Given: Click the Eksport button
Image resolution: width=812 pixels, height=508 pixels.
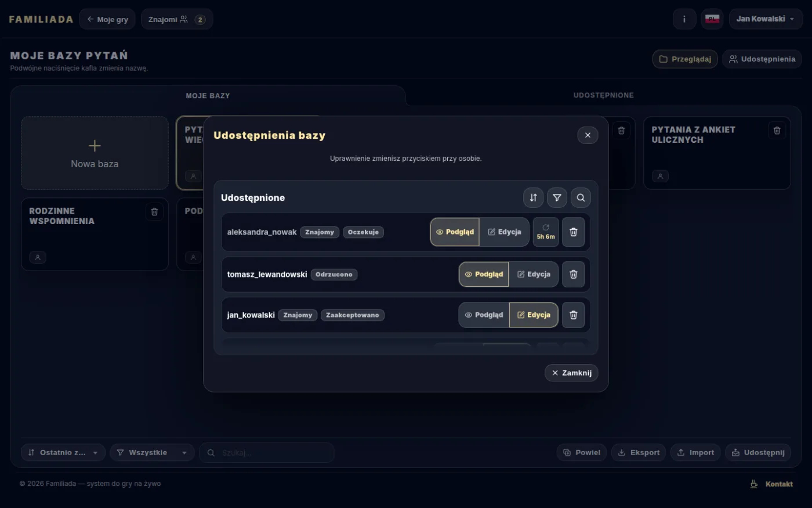Looking at the screenshot, I should tap(639, 453).
